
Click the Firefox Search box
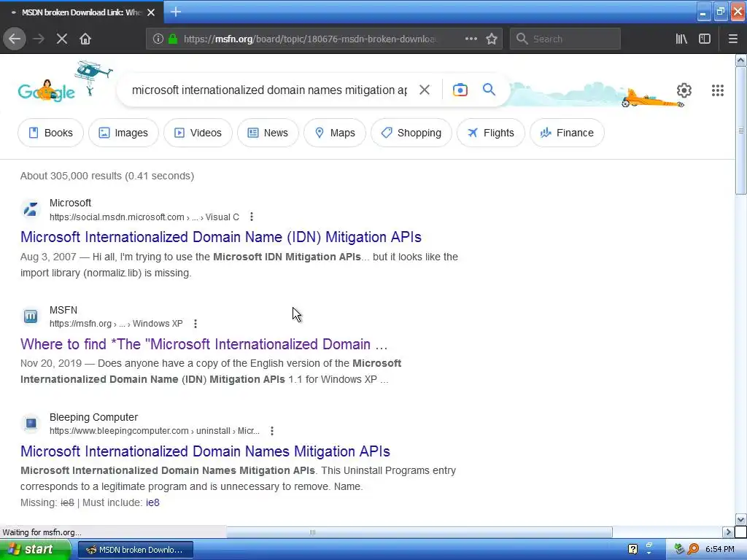[x=565, y=39]
